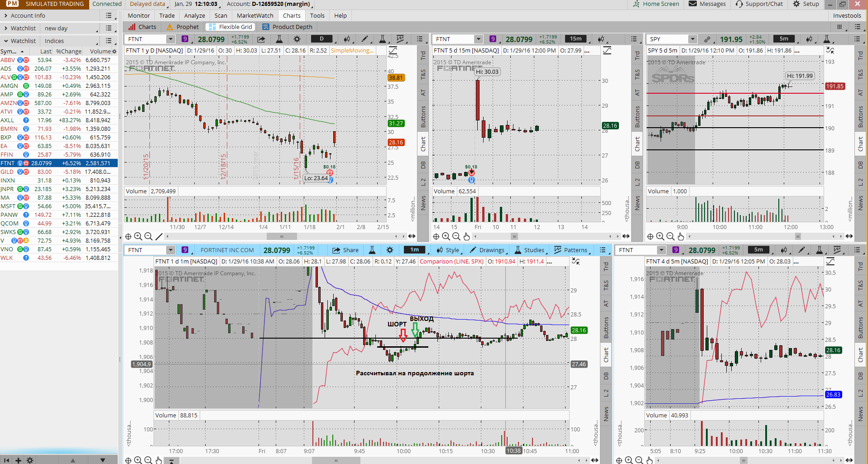Image resolution: width=868 pixels, height=464 pixels.
Task: Zoom in on the FTNT daily chart
Action: (x=138, y=236)
